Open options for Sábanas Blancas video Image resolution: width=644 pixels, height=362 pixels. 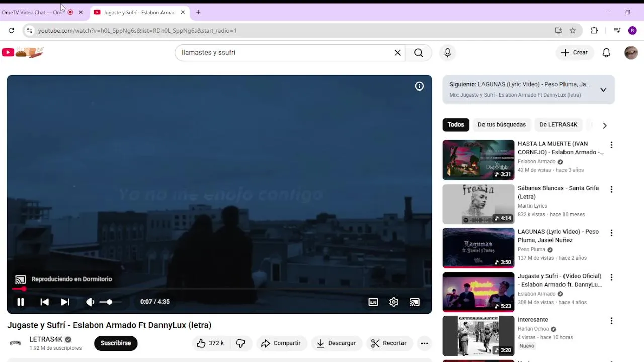pyautogui.click(x=611, y=190)
